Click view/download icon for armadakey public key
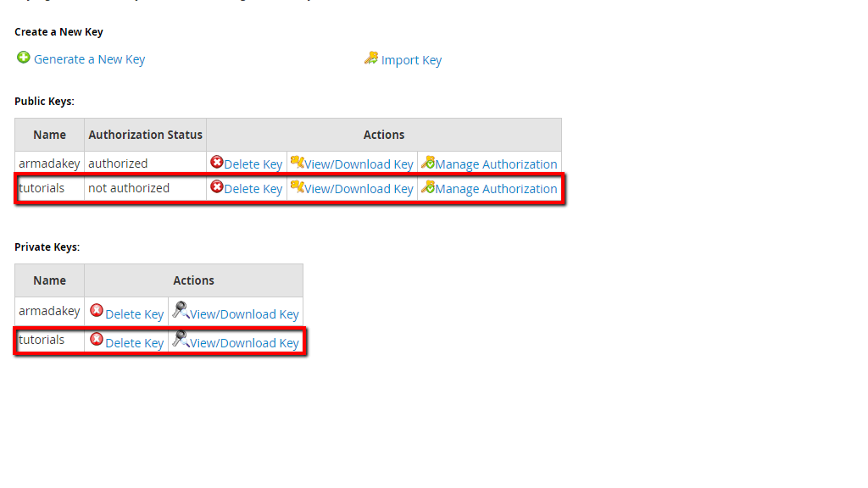The height and width of the screenshot is (488, 868). (x=297, y=163)
